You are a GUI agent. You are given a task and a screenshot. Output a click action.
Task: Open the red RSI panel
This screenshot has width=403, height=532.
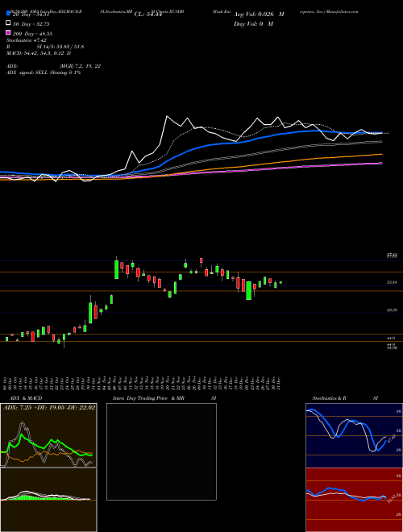pyautogui.click(x=355, y=500)
